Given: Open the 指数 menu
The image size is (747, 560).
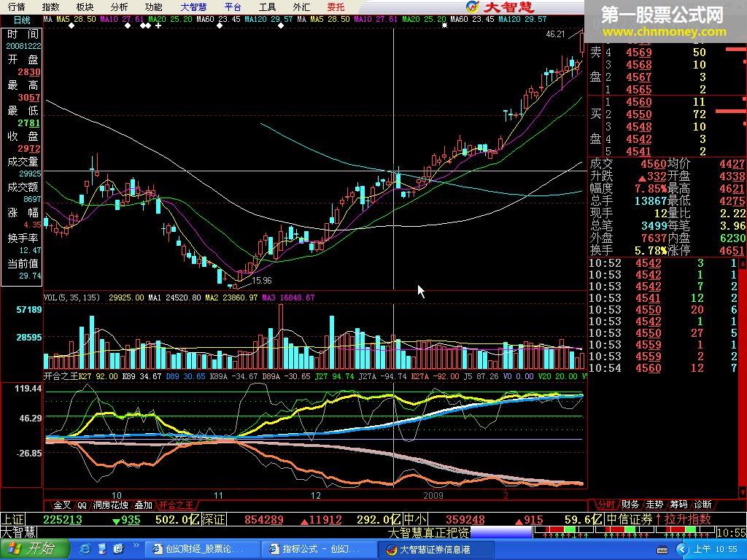Looking at the screenshot, I should tap(50, 7).
